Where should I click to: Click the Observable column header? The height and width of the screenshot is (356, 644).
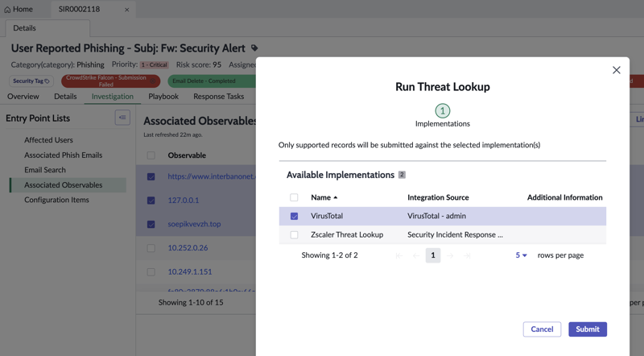click(187, 155)
